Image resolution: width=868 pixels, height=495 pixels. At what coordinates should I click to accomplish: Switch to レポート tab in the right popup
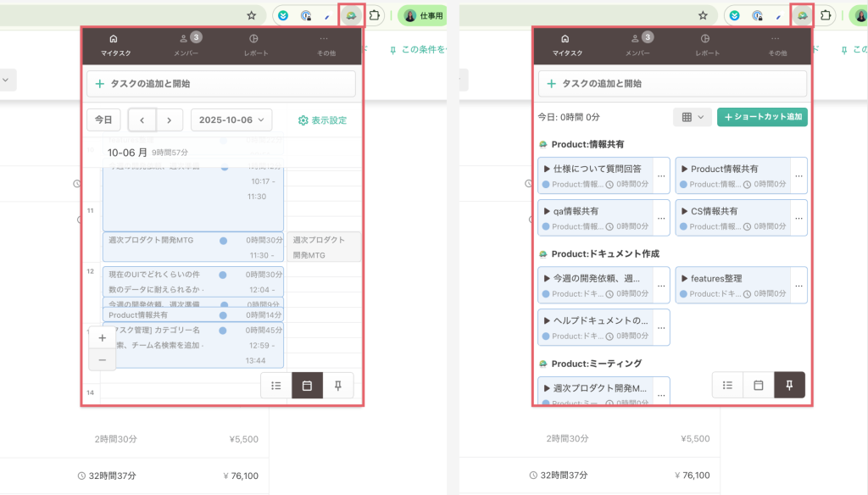point(707,45)
